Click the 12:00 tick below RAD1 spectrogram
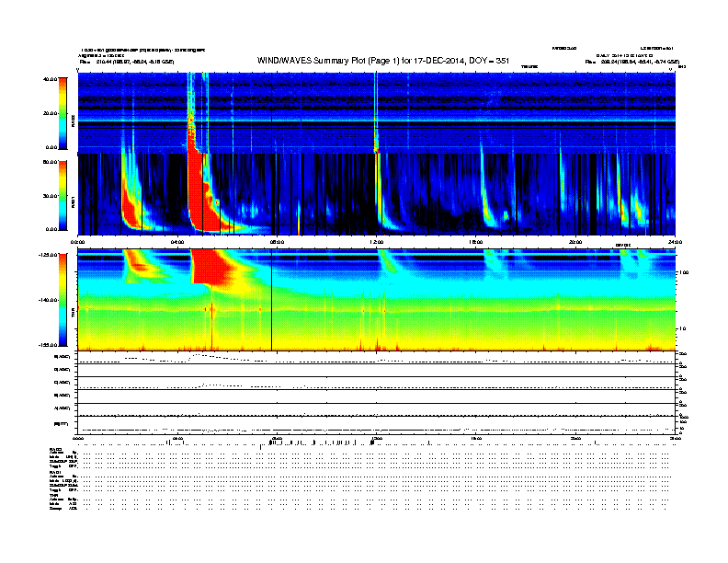728x563 pixels. tap(376, 242)
